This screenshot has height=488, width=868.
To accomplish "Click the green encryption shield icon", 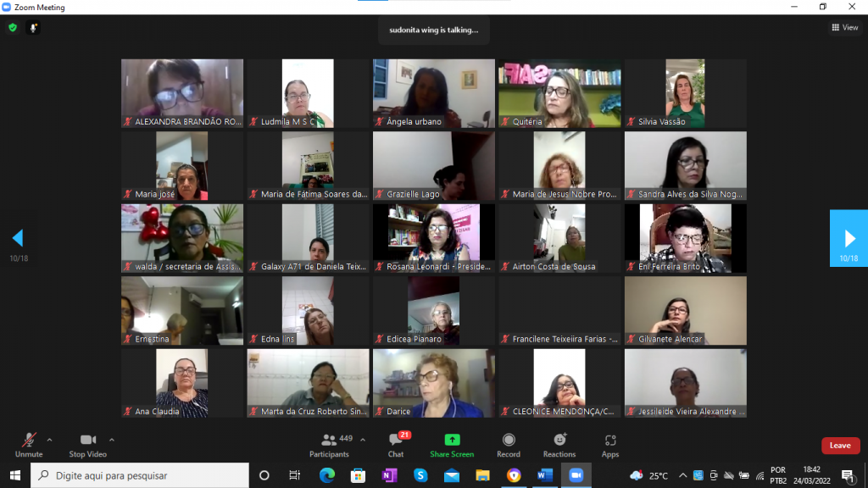I will [x=13, y=27].
